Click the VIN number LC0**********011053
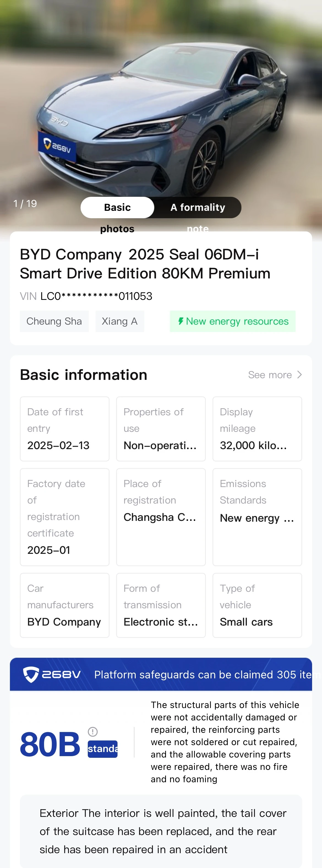322x868 pixels. (96, 296)
